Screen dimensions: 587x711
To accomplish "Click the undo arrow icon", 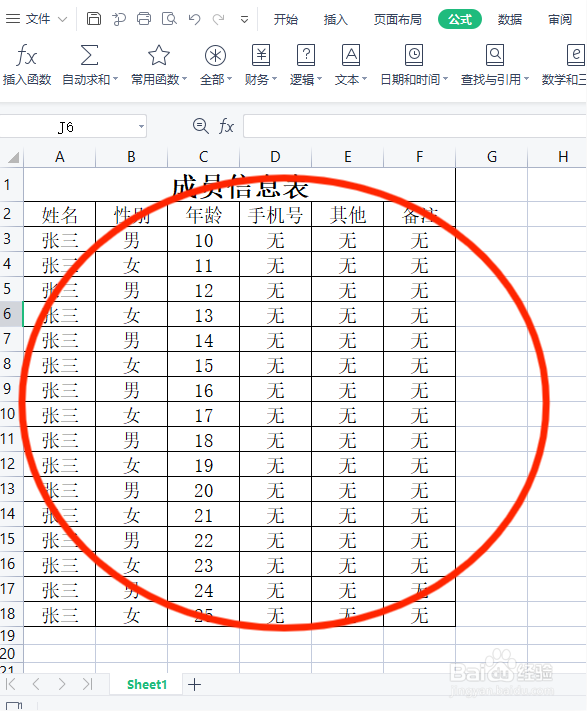I will 194,19.
